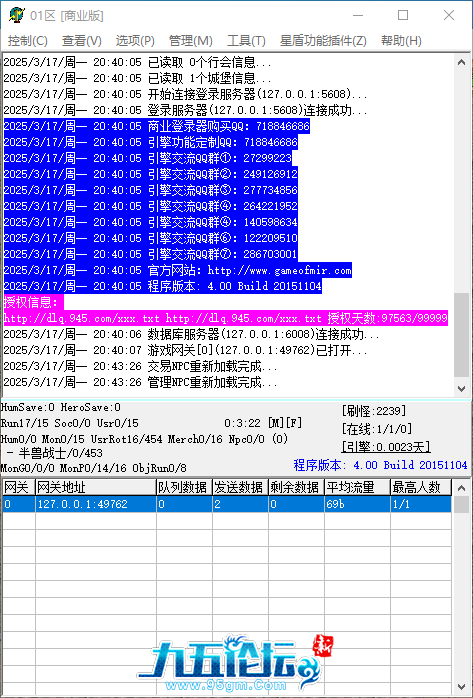Click the 队列数据 column header
The image size is (473, 698).
coord(184,487)
